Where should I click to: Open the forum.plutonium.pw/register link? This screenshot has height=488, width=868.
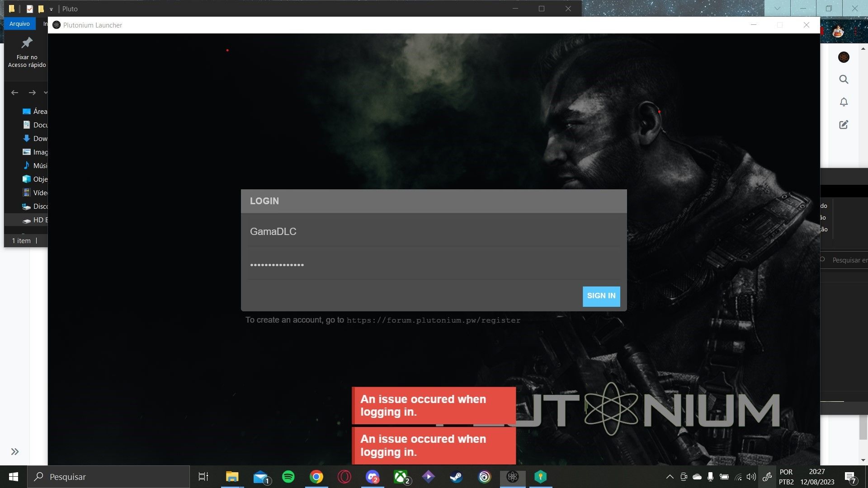tap(433, 320)
